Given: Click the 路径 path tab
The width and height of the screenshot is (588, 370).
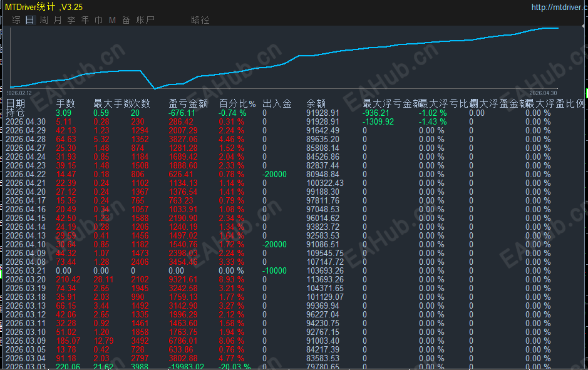Looking at the screenshot, I should coord(200,20).
